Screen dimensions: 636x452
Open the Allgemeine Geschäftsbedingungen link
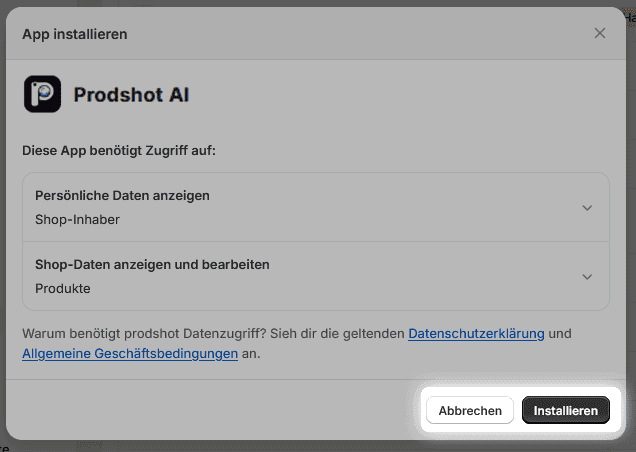(x=130, y=354)
